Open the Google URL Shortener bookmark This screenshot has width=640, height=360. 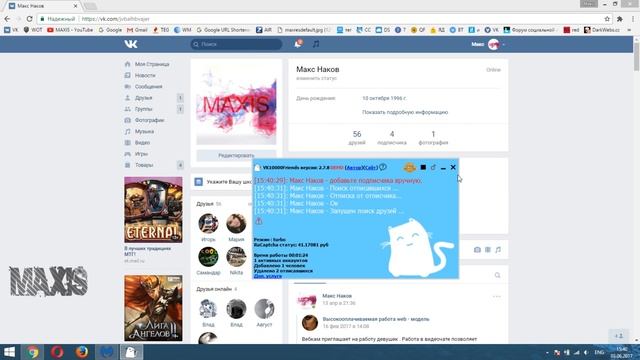click(223, 30)
